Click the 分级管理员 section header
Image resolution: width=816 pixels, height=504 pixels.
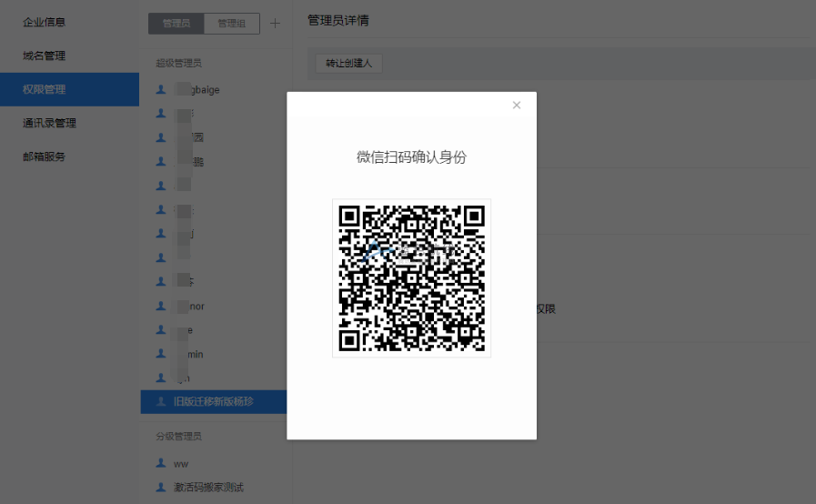click(178, 437)
